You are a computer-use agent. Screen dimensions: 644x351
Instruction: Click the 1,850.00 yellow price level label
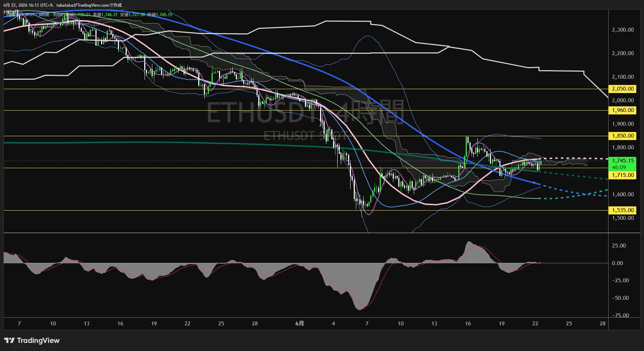pyautogui.click(x=623, y=136)
